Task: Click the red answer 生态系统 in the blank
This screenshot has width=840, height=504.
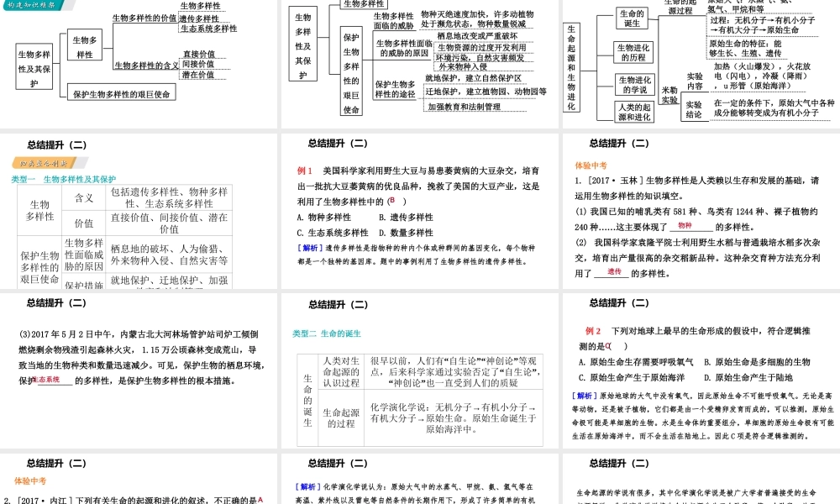Action: 46,379
